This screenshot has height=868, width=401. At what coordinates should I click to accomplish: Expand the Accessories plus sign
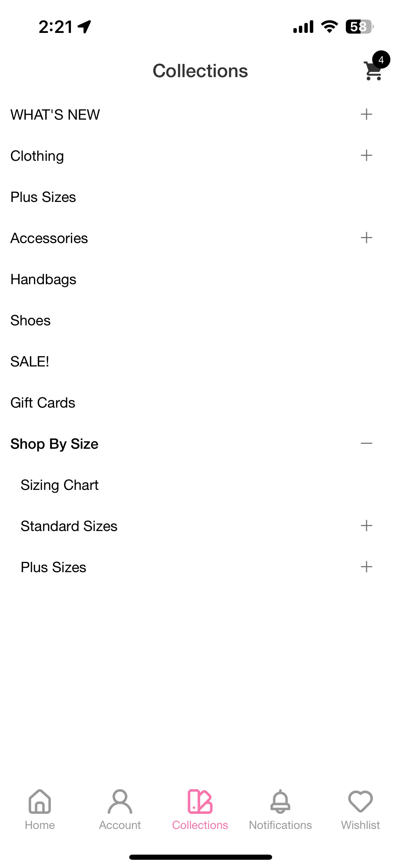366,238
